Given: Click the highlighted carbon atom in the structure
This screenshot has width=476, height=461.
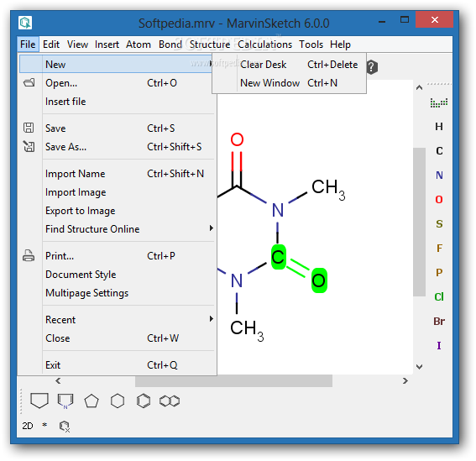Looking at the screenshot, I should point(278,257).
